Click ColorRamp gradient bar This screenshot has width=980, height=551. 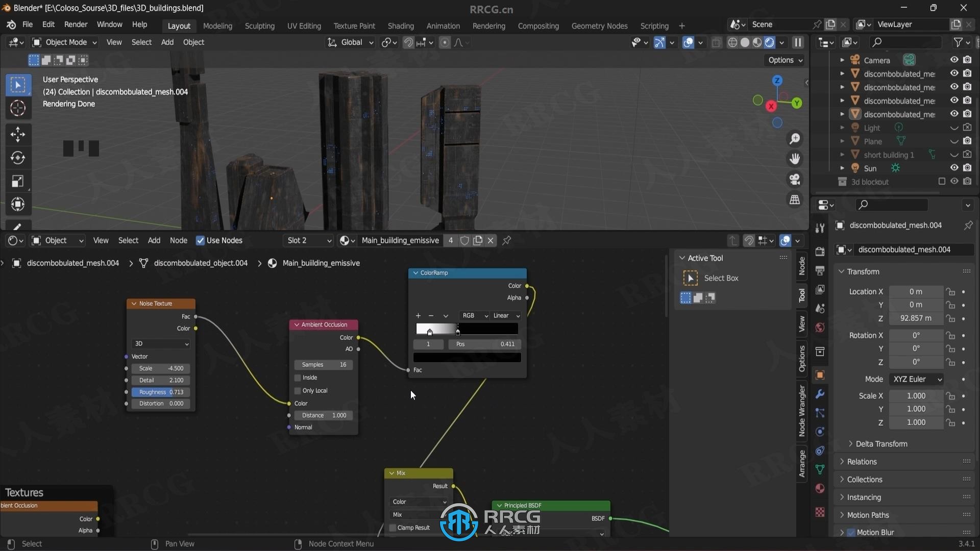coord(467,329)
